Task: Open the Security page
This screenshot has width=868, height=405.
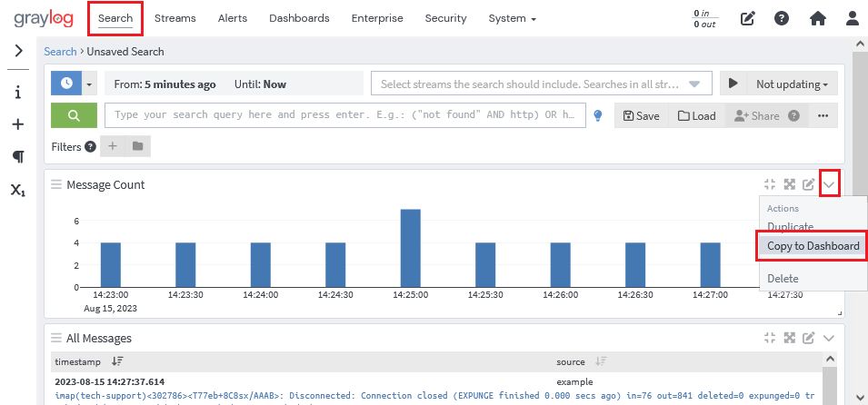Action: 445,18
